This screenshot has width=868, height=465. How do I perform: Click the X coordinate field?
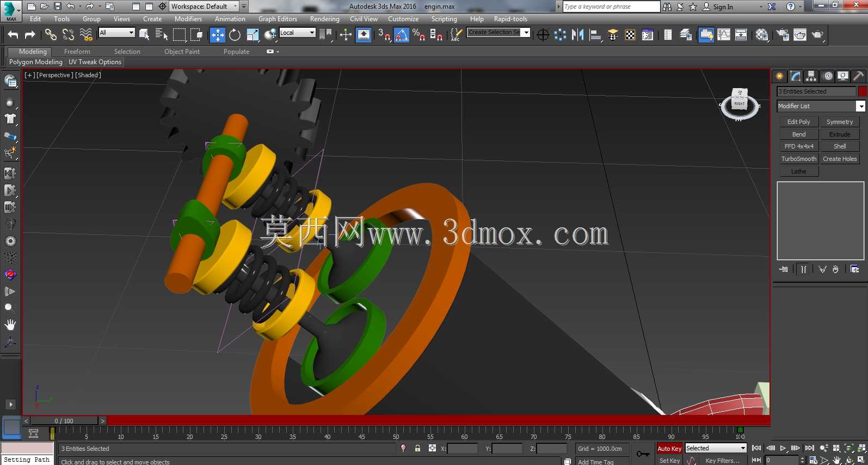click(463, 449)
